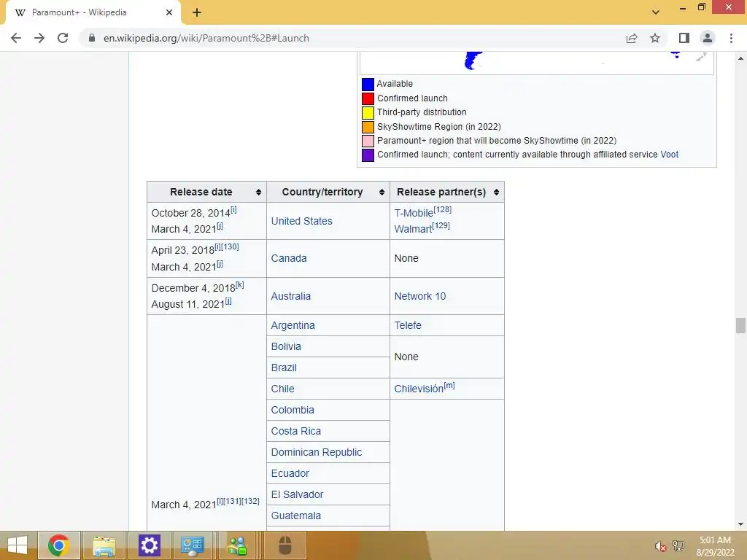Click the blue Available swatch
Screen dimensions: 747x560
[x=368, y=85]
